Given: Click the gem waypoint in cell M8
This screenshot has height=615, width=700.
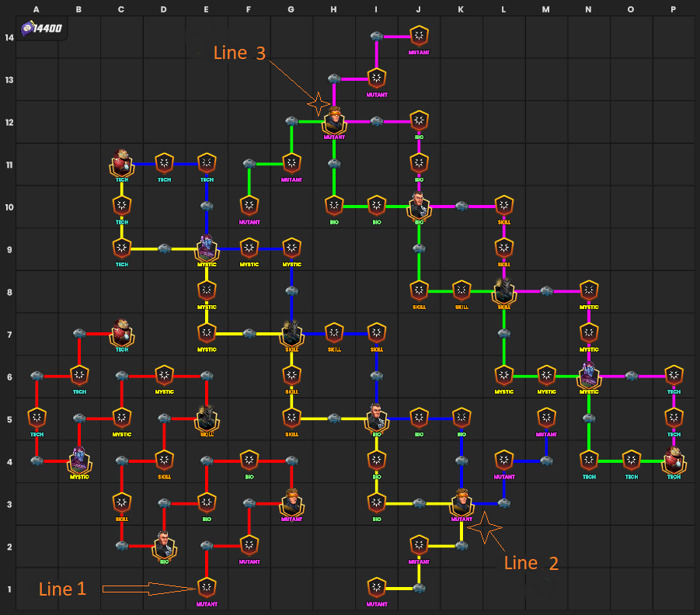Looking at the screenshot, I should coord(546,290).
